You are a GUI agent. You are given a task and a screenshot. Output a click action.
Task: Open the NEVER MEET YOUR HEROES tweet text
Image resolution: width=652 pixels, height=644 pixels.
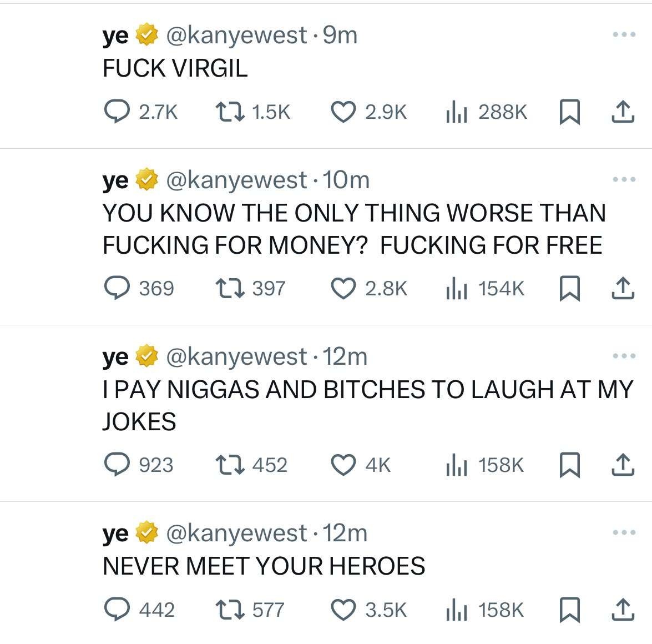tap(264, 566)
